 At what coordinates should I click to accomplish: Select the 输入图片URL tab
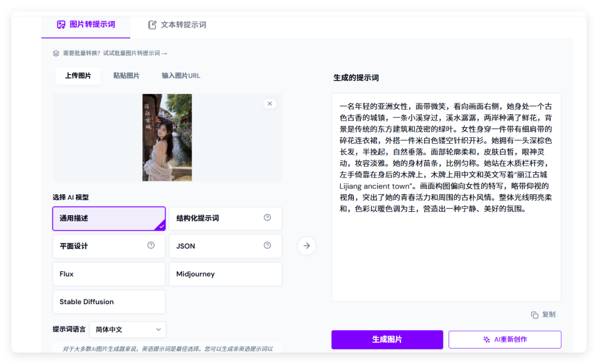coord(181,75)
